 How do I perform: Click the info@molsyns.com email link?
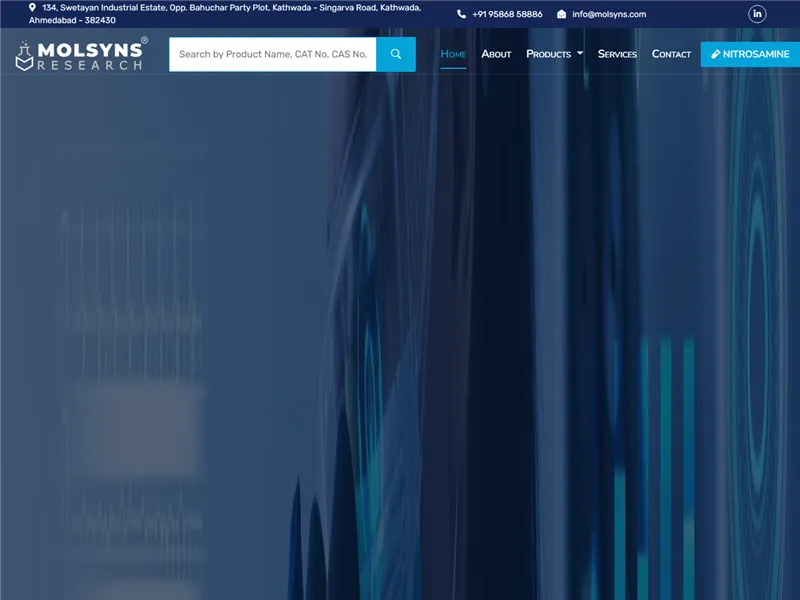[x=610, y=14]
